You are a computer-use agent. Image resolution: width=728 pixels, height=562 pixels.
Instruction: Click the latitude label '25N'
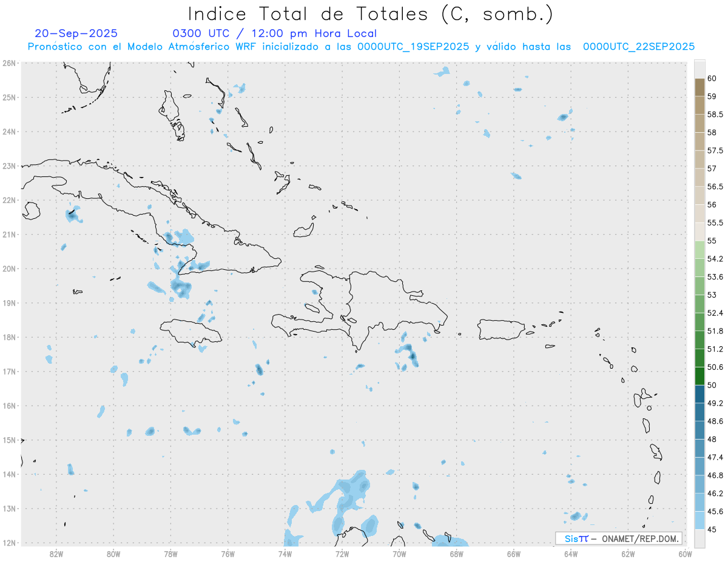[x=9, y=97]
